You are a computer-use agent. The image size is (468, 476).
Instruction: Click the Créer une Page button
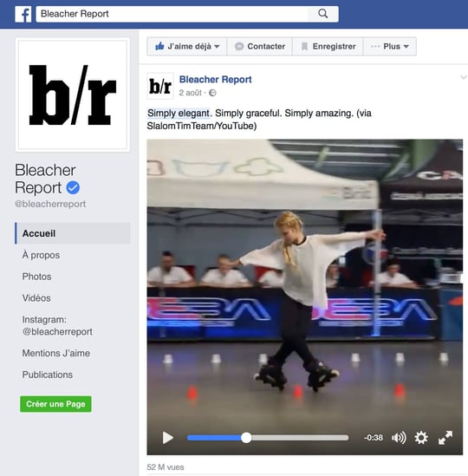click(55, 404)
